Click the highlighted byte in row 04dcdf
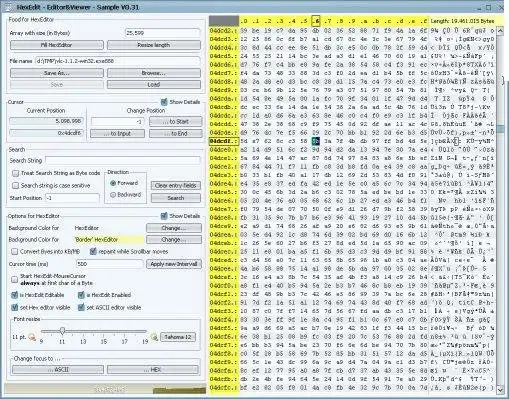This screenshot has width=509, height=399. coord(315,141)
